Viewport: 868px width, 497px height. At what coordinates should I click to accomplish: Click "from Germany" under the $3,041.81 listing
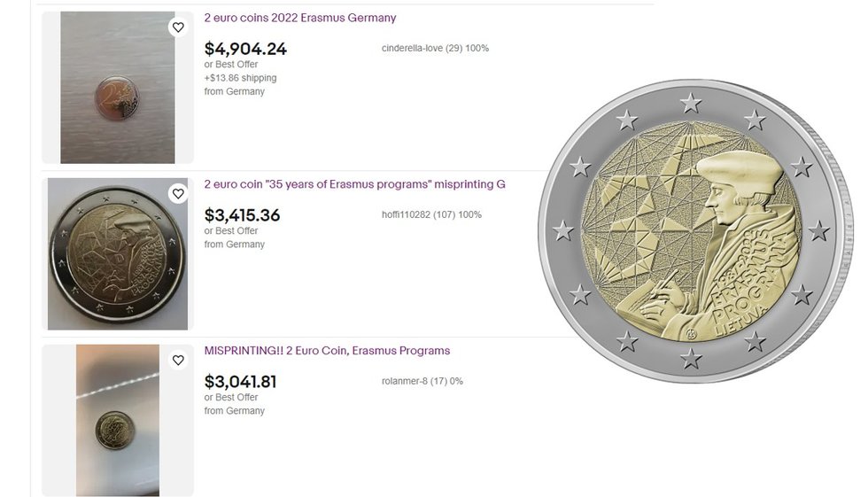click(234, 411)
